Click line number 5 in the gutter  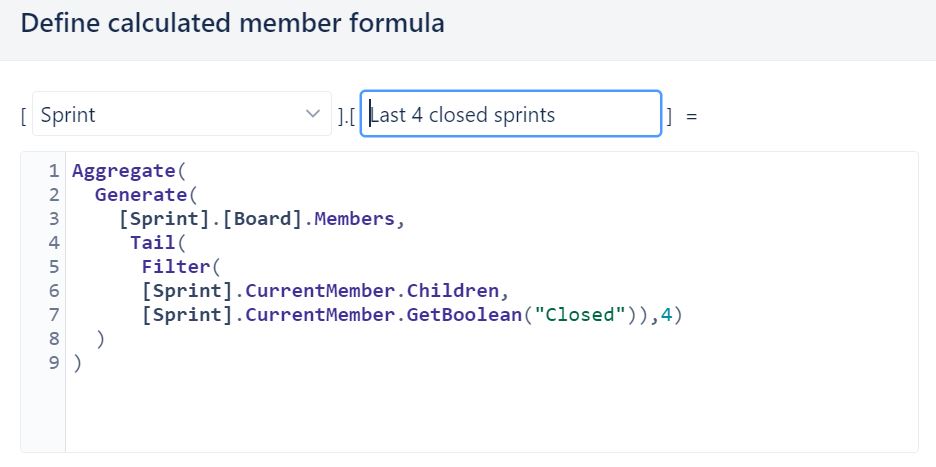pyautogui.click(x=54, y=266)
